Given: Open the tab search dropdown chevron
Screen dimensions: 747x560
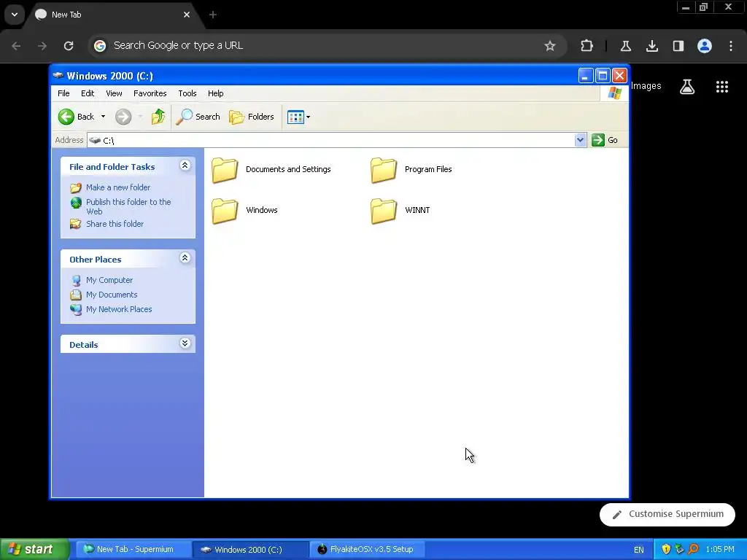Looking at the screenshot, I should tap(15, 15).
